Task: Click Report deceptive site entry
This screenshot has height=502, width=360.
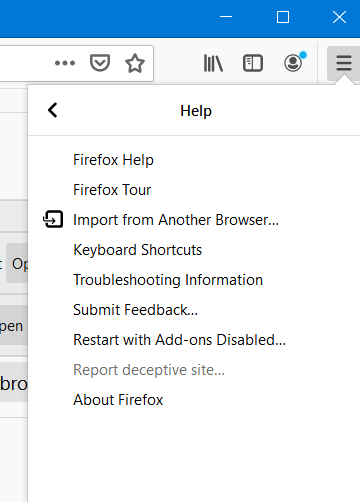Action: click(x=149, y=370)
